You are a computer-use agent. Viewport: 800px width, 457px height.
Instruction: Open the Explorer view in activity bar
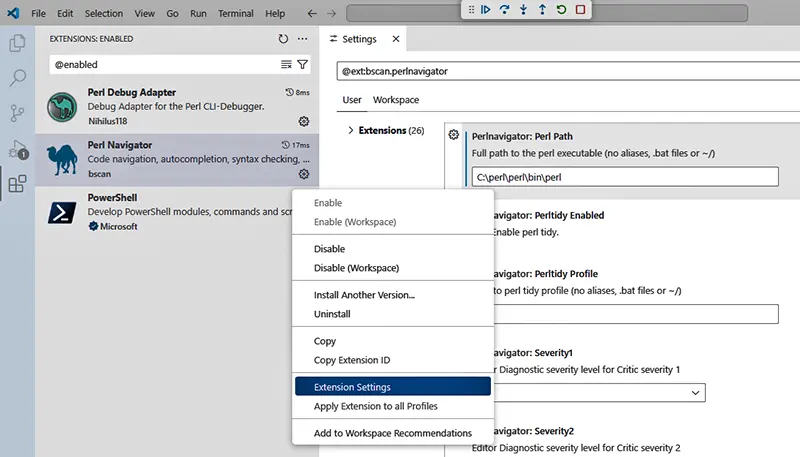[x=17, y=43]
